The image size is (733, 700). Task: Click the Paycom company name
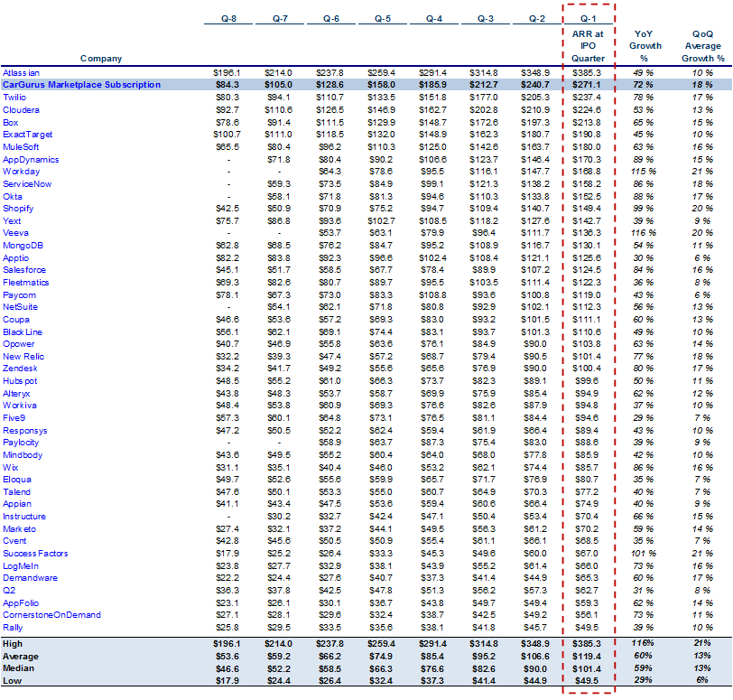pyautogui.click(x=19, y=295)
